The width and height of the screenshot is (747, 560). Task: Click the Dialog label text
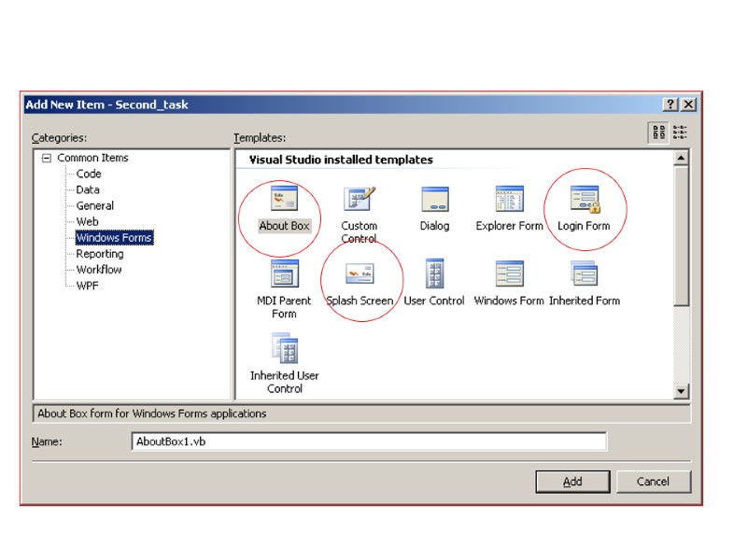coord(434,226)
